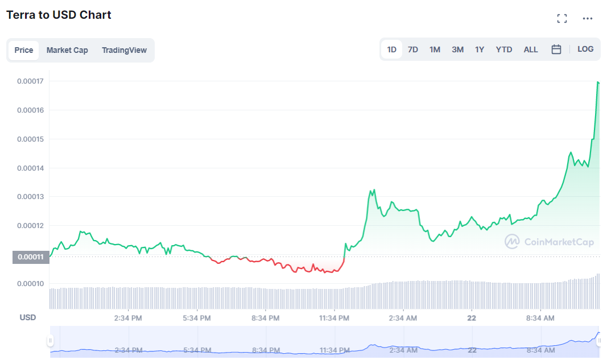Image resolution: width=607 pixels, height=364 pixels.
Task: Open the calendar date range picker
Action: 556,49
